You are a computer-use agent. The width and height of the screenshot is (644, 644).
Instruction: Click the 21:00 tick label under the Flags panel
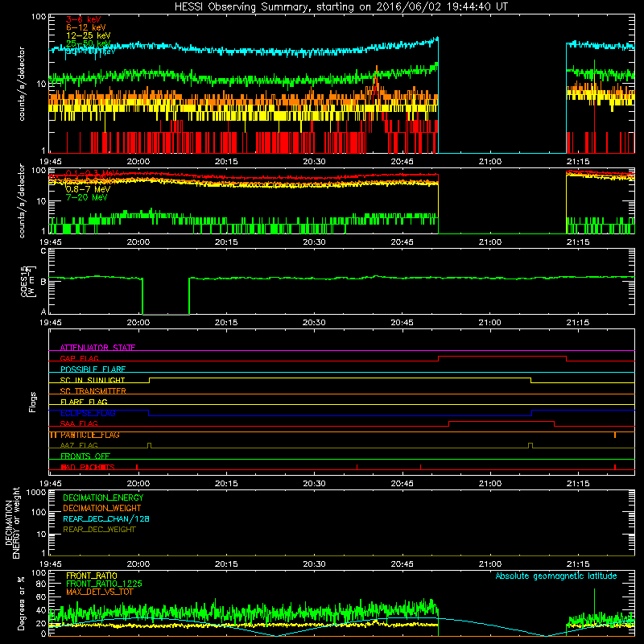pyautogui.click(x=490, y=484)
